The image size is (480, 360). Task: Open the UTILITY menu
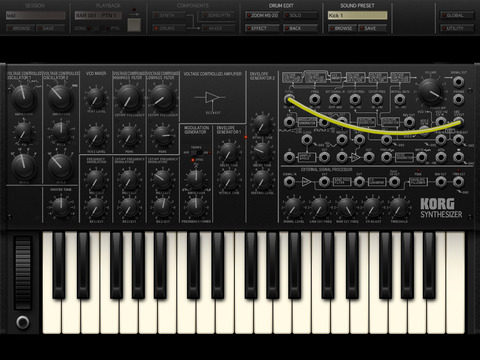457,28
